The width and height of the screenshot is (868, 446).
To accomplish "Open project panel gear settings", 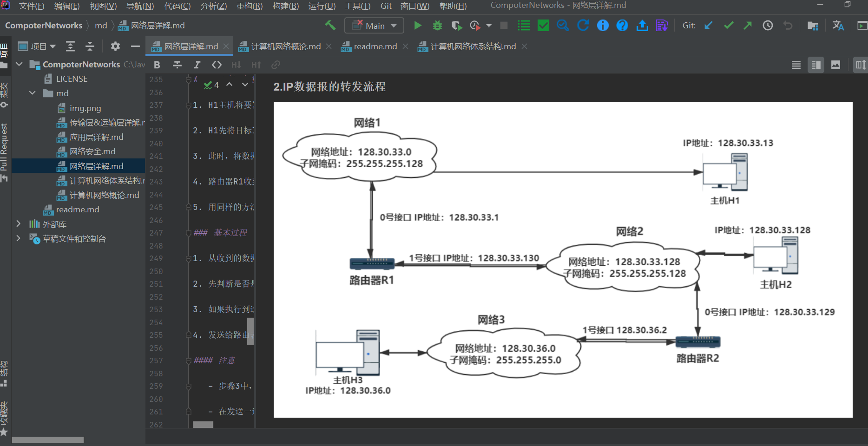I will pos(115,46).
